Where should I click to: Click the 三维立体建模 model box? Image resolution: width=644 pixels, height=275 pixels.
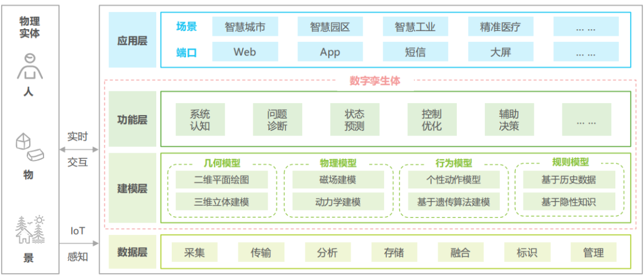coord(222,202)
